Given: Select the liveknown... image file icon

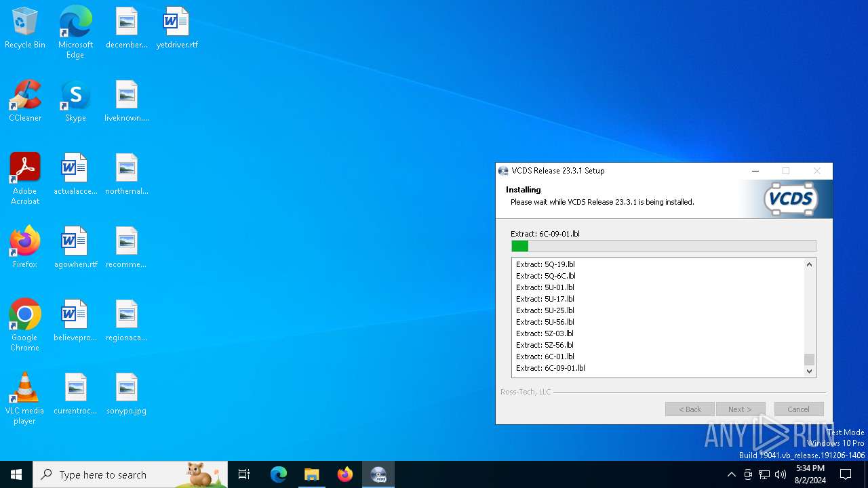Looking at the screenshot, I should (x=126, y=102).
